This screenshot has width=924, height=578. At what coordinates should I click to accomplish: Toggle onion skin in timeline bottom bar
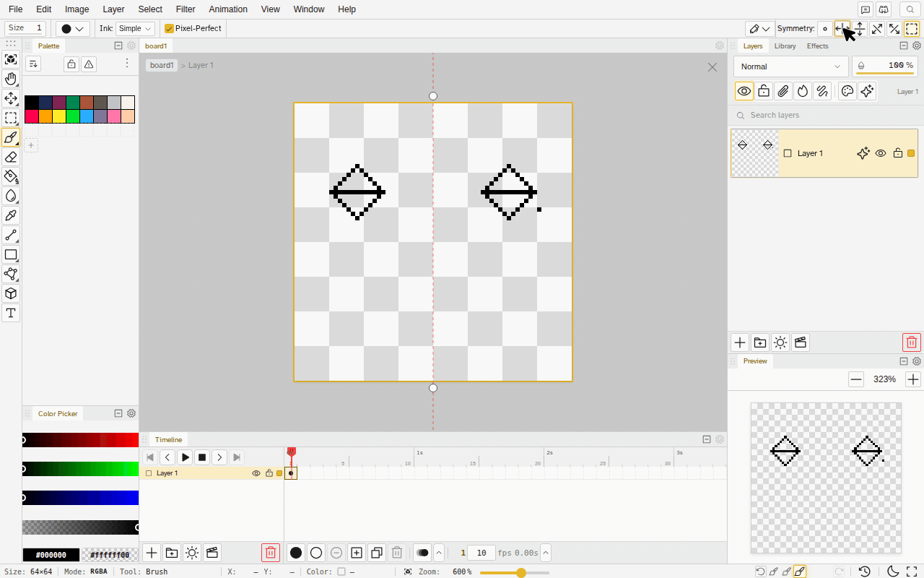click(423, 553)
